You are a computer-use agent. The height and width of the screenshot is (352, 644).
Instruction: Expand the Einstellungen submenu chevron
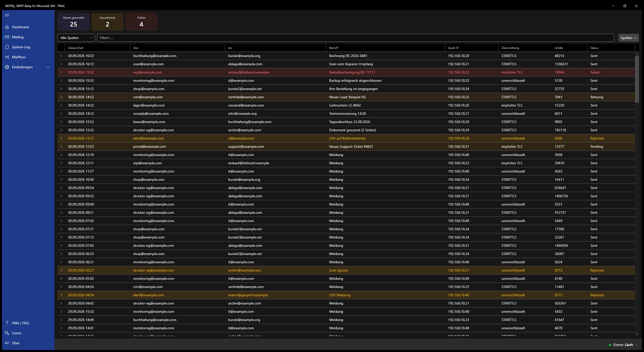(48, 67)
